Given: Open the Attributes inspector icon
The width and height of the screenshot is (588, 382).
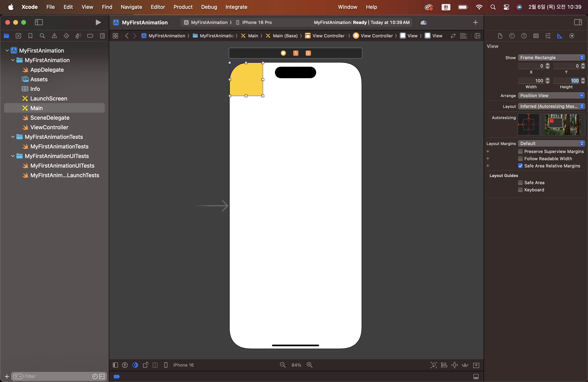Looking at the screenshot, I should pos(548,36).
